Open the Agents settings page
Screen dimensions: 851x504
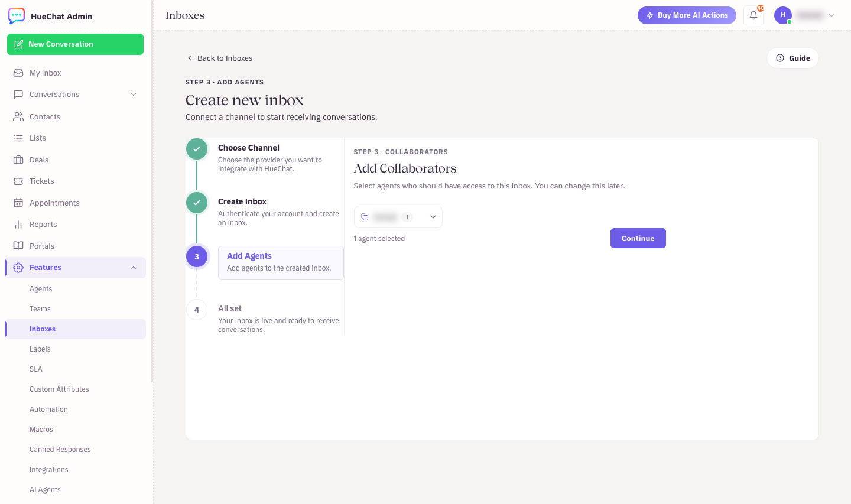point(41,289)
